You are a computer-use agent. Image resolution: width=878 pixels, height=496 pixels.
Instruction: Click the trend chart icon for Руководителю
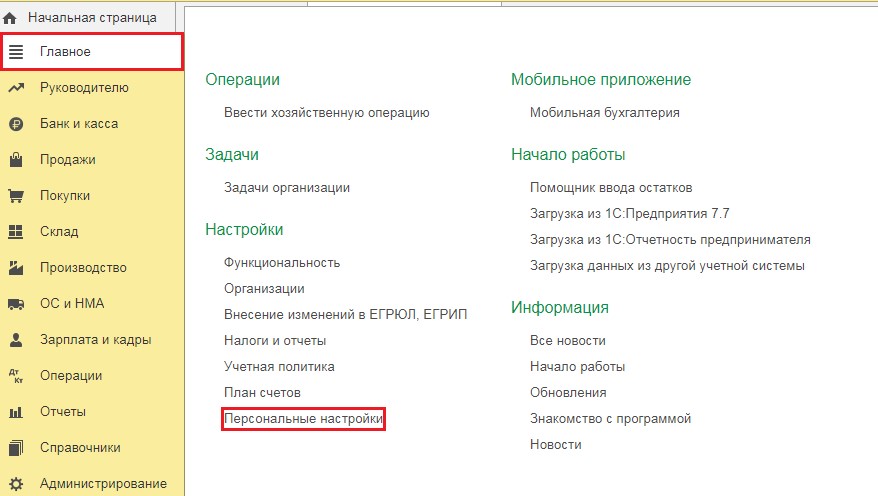pyautogui.click(x=16, y=88)
